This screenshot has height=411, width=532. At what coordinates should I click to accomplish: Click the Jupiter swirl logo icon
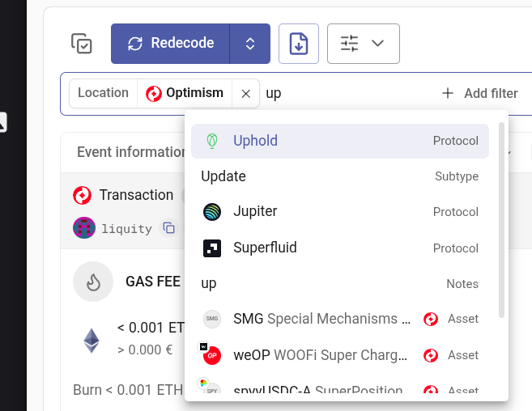(212, 212)
